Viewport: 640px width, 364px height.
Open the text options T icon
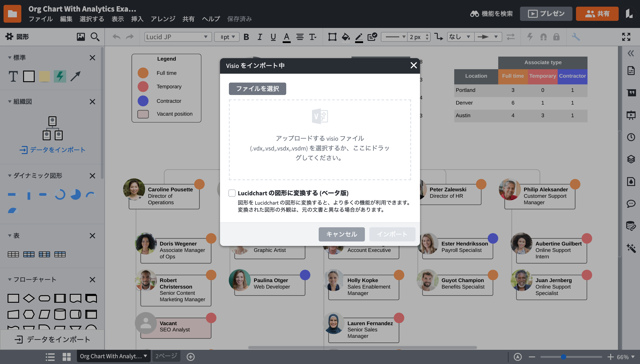point(313,37)
